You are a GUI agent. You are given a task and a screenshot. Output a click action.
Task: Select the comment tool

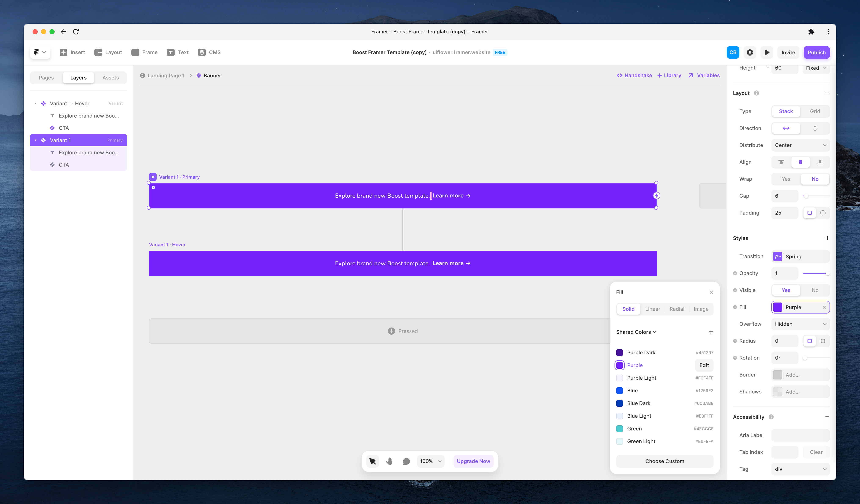(x=406, y=461)
